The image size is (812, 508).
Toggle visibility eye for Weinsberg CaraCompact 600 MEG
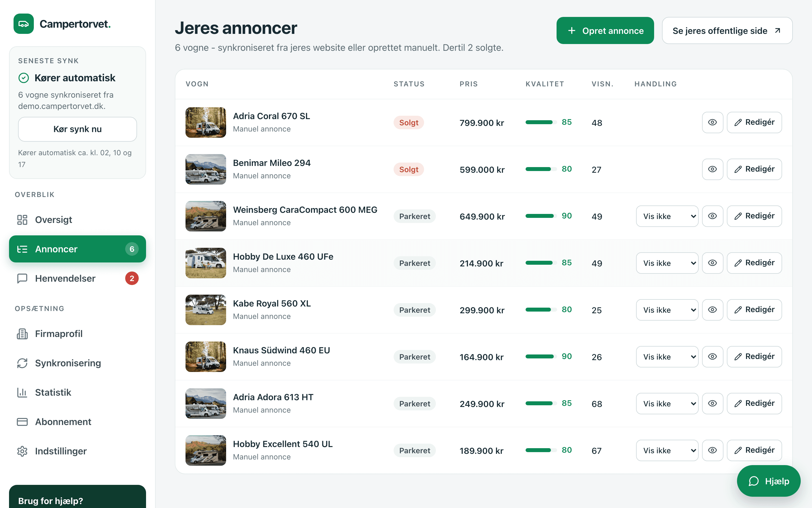point(712,216)
